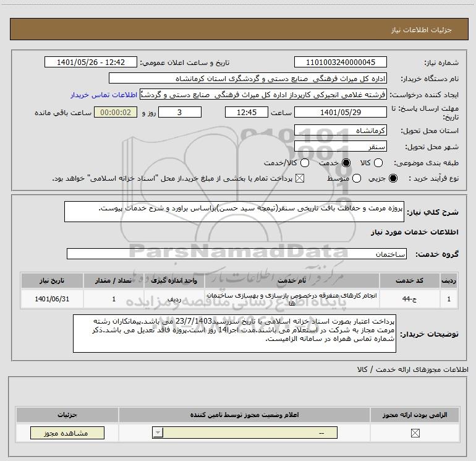Click the کد خدمت column header

409,280
